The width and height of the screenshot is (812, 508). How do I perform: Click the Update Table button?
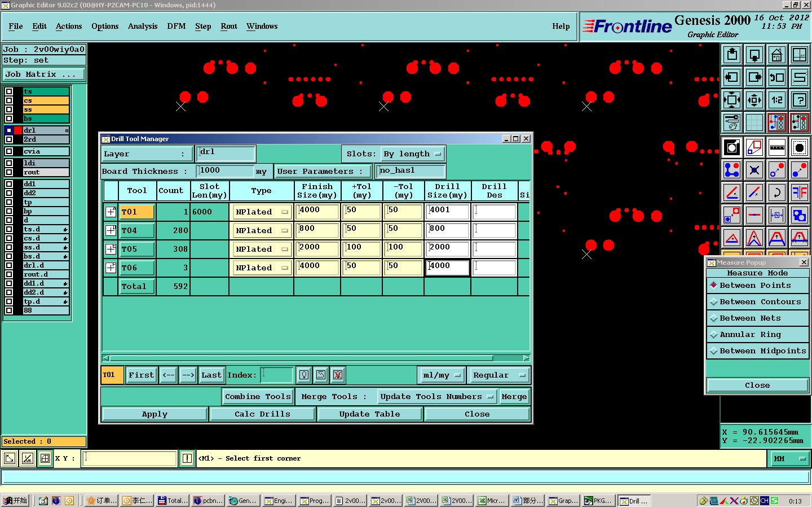(x=370, y=414)
